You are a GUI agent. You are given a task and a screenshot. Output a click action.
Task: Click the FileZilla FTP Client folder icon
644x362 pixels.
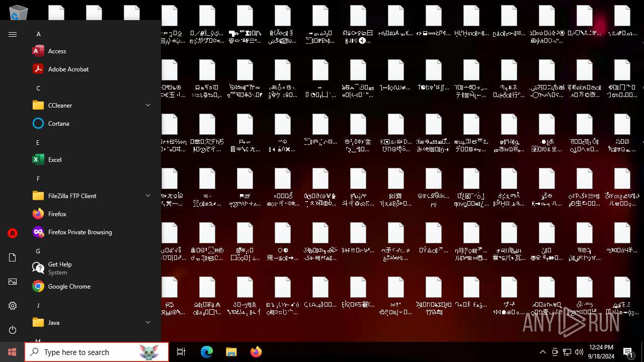(38, 196)
